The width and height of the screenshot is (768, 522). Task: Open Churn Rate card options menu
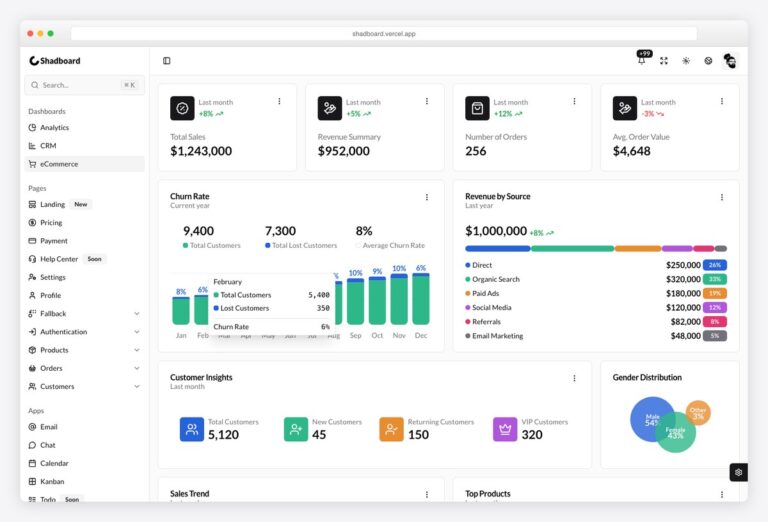coord(427,197)
